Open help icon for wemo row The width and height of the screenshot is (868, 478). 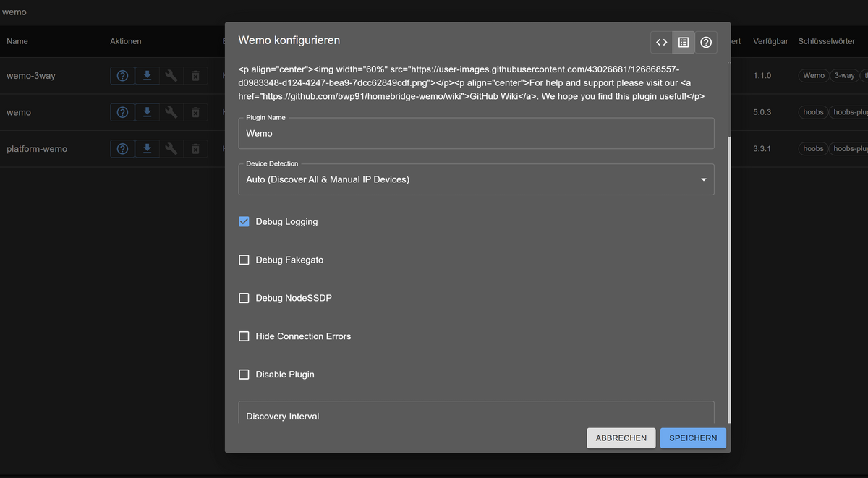(x=123, y=112)
